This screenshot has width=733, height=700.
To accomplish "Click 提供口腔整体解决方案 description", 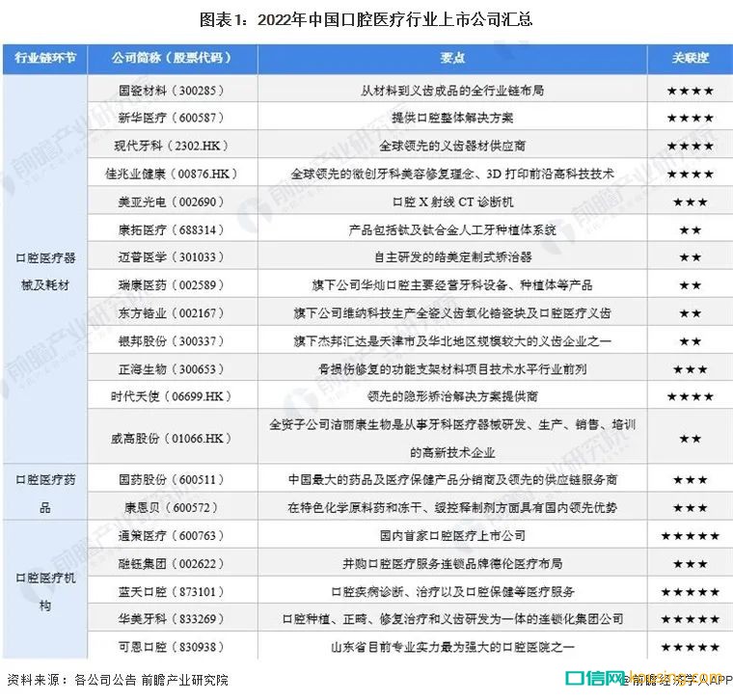I will [x=452, y=118].
